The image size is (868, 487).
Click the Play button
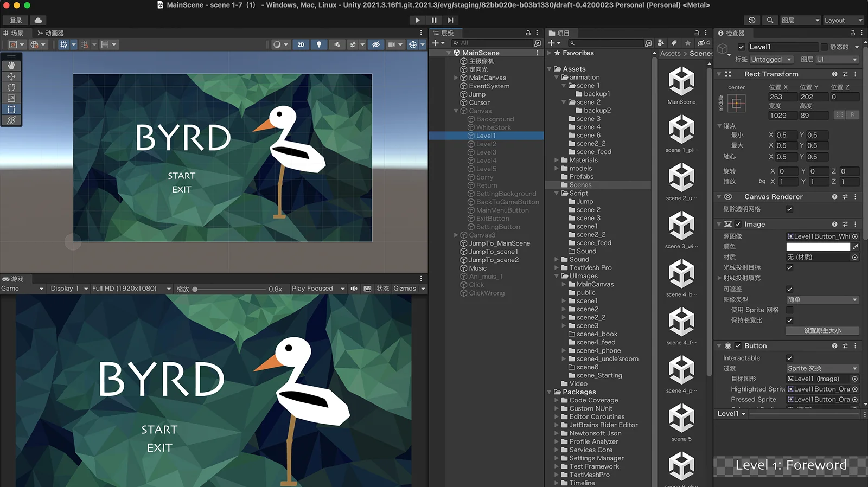tap(417, 20)
